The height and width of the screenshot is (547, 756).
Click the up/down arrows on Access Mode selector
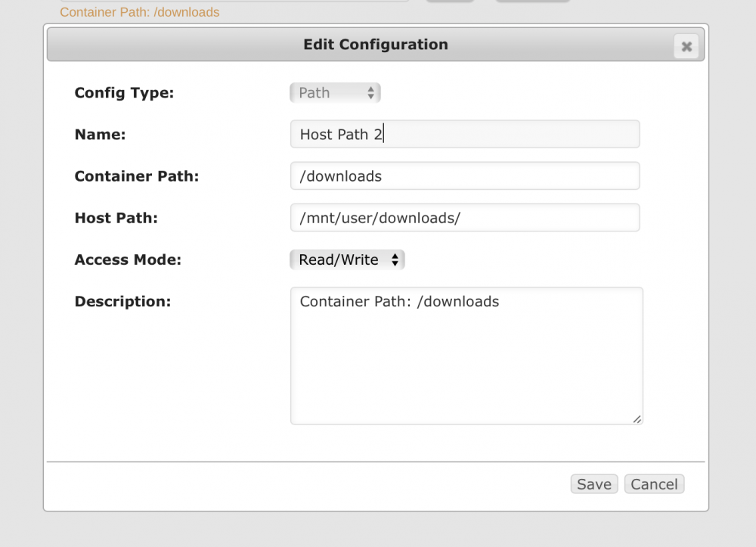[x=395, y=260]
